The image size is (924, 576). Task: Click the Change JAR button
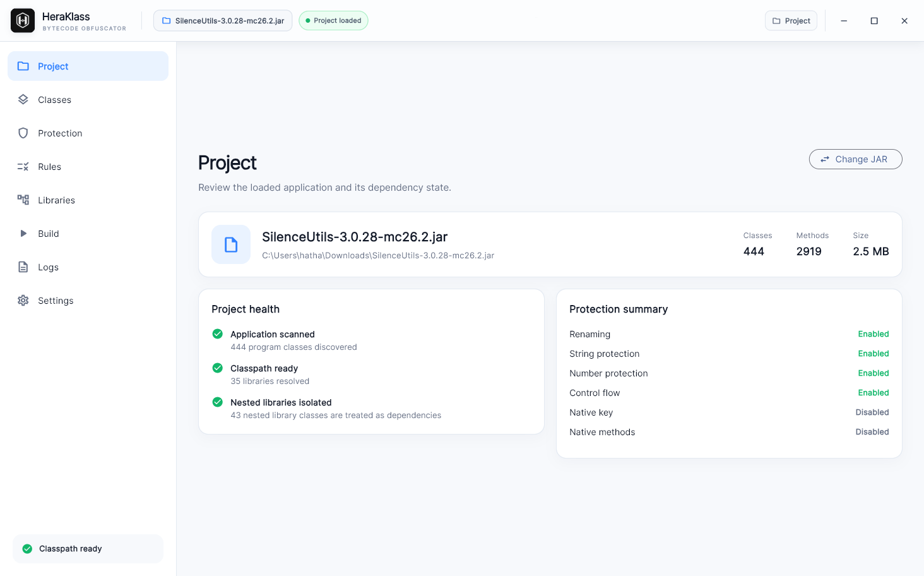click(855, 159)
